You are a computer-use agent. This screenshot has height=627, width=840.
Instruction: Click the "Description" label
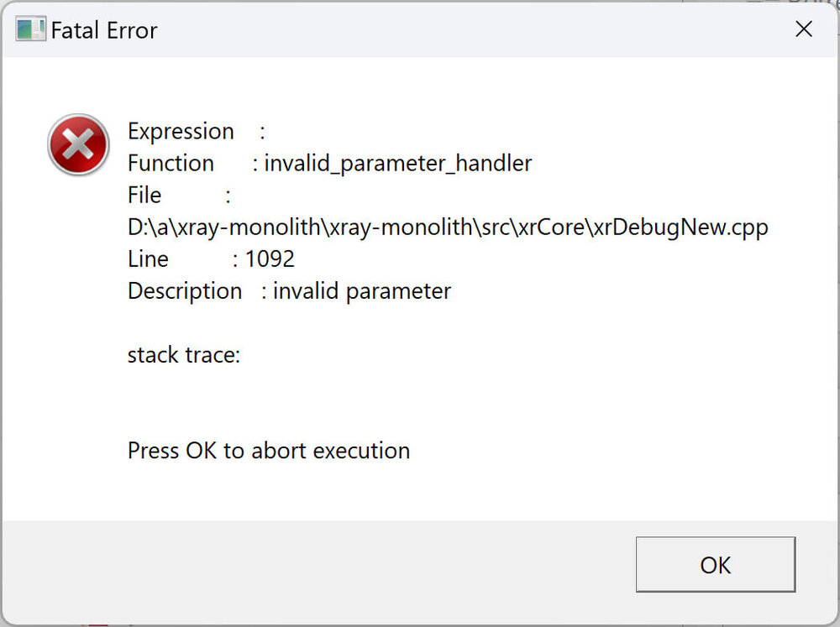(x=185, y=291)
